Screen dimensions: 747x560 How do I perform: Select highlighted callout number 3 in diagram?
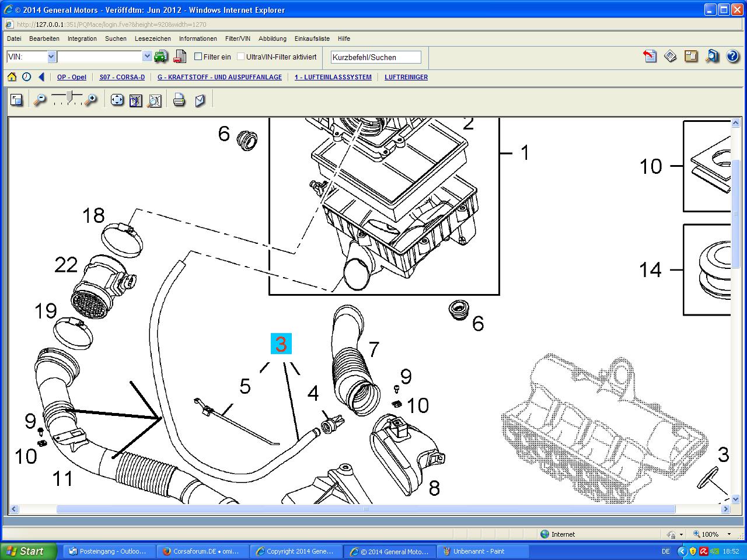click(x=281, y=344)
